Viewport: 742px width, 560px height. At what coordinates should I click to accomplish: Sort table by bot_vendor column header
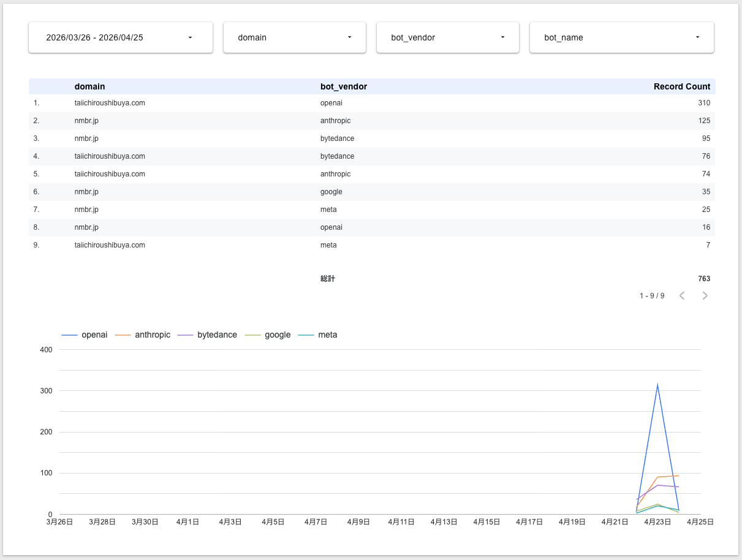(x=344, y=86)
